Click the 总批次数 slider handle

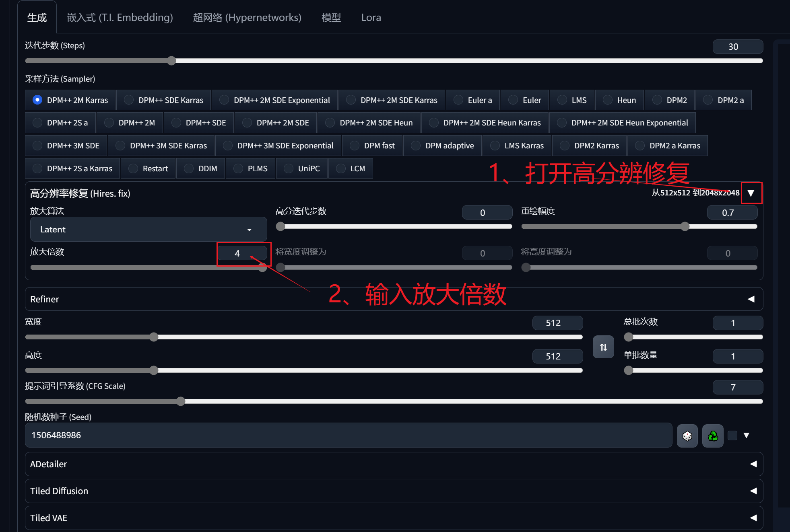point(629,337)
